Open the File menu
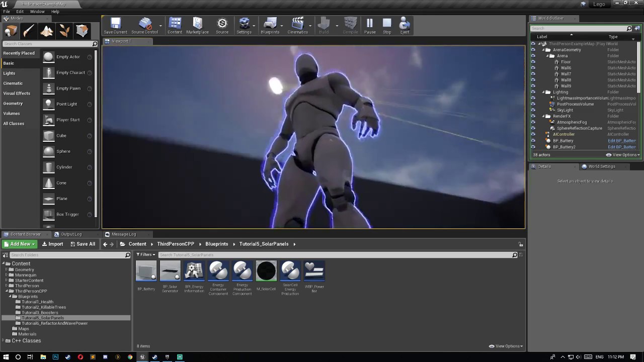The image size is (644, 362). tap(7, 12)
